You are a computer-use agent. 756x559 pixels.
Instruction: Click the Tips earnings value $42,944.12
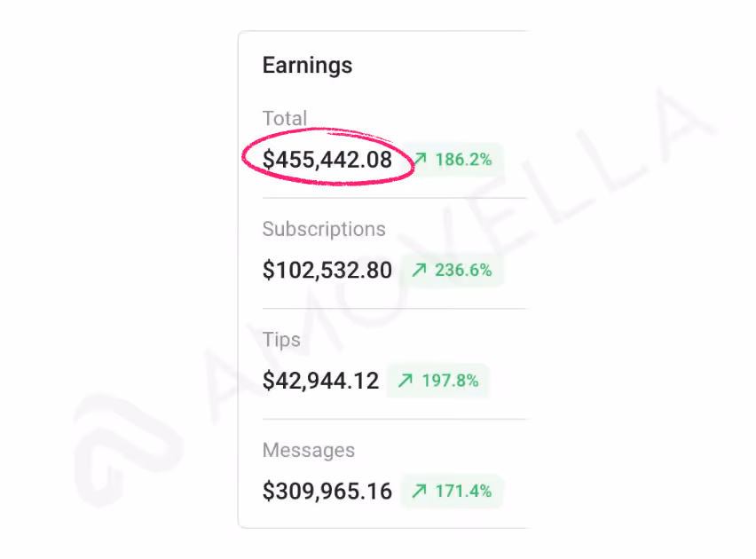[x=320, y=381]
